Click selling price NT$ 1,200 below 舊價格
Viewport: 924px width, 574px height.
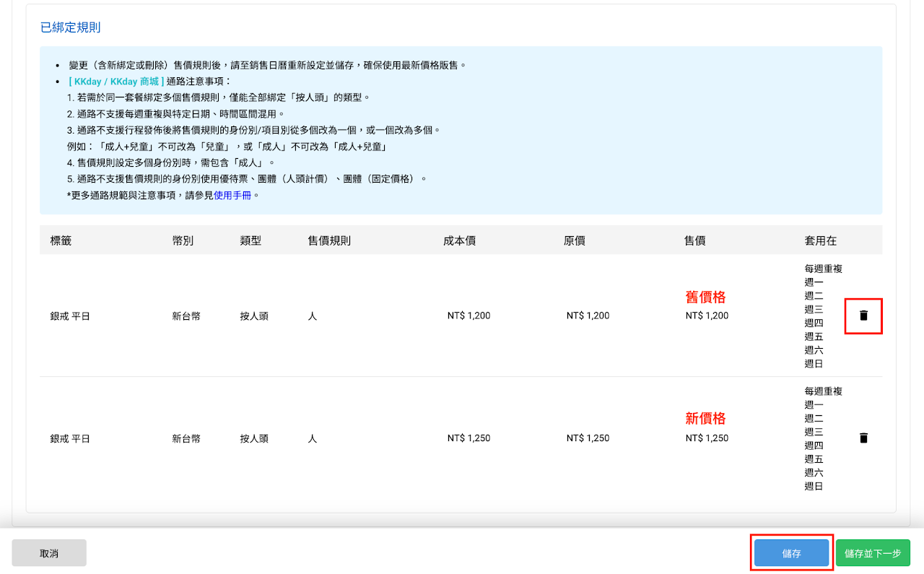(707, 316)
